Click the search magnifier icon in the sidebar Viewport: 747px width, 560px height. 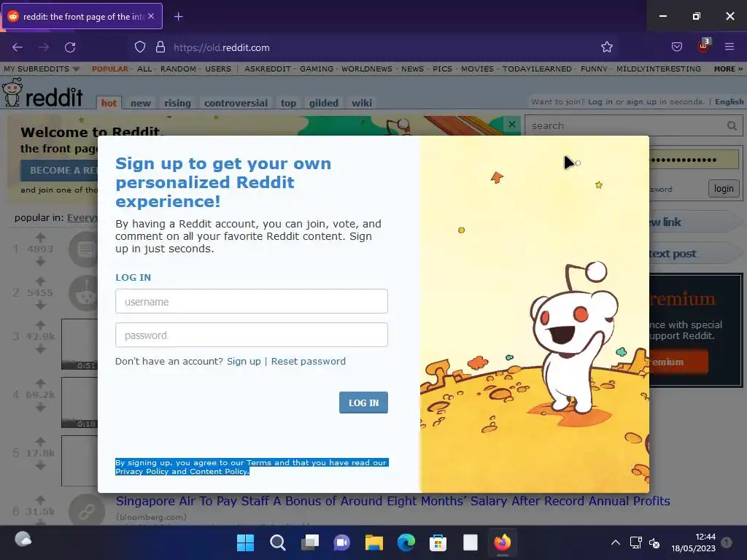click(x=732, y=125)
